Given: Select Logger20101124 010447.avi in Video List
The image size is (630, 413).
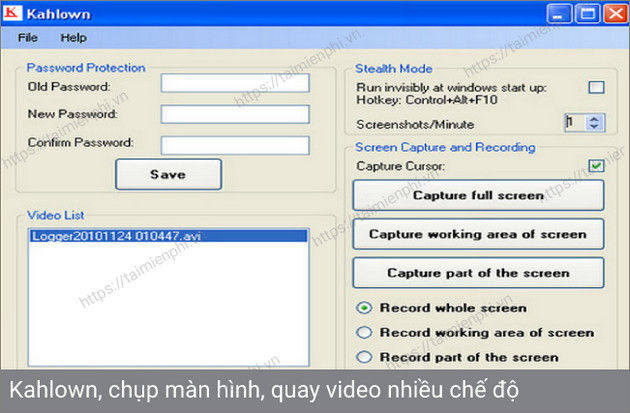Looking at the screenshot, I should [120, 236].
